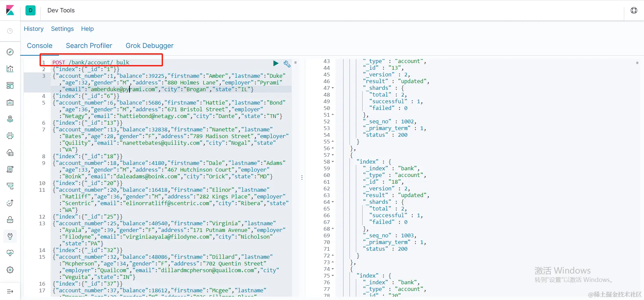
Task: Open the APM sidebar icon
Action: tap(10, 186)
